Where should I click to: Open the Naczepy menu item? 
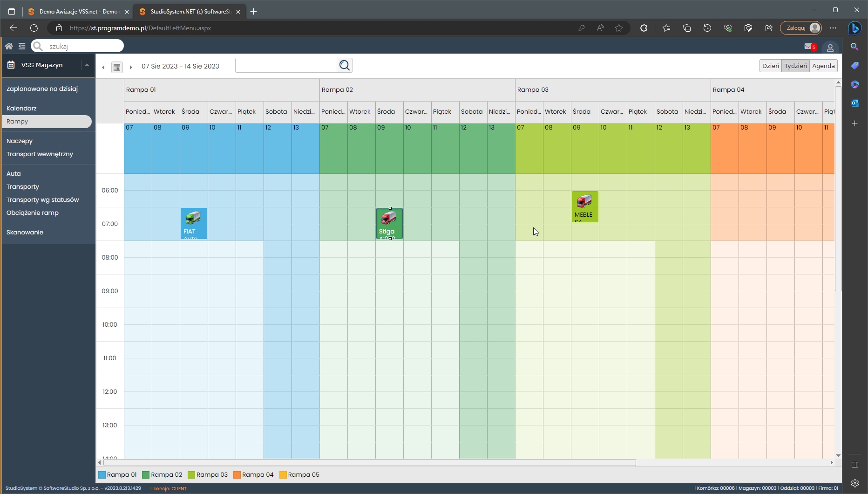[x=20, y=141]
